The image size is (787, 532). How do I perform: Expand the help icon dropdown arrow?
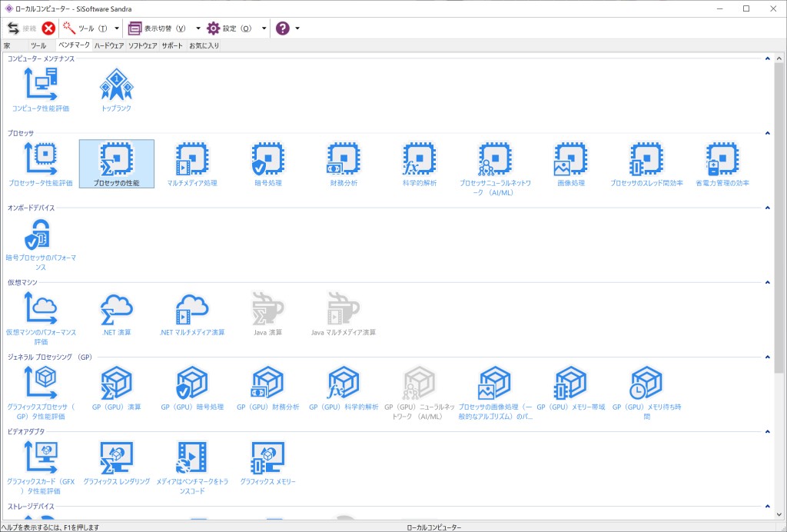click(297, 28)
